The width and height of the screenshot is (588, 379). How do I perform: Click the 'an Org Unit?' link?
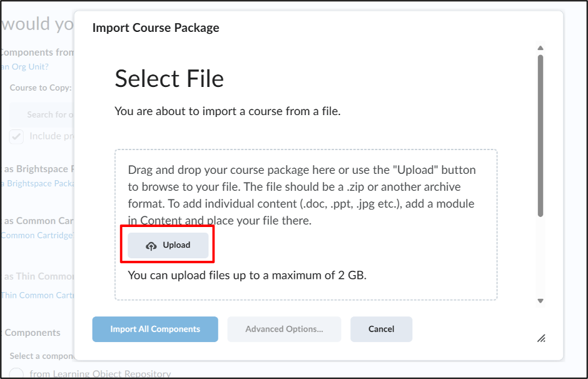(25, 67)
